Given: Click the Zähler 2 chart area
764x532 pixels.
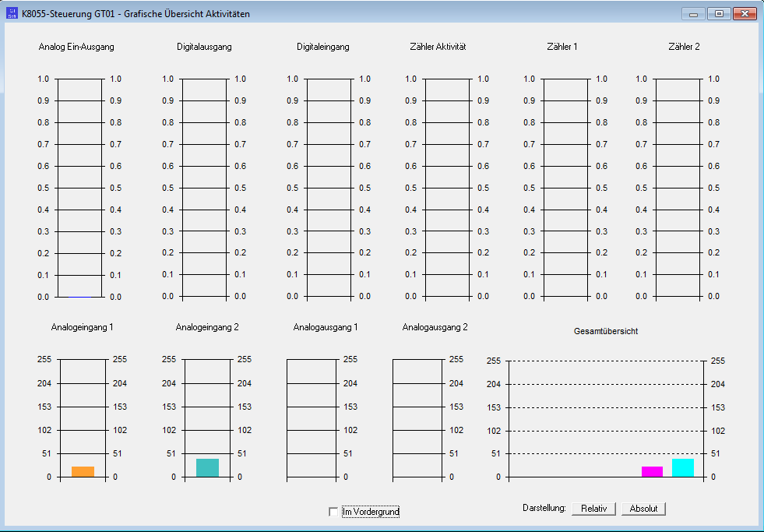Looking at the screenshot, I should (678, 188).
